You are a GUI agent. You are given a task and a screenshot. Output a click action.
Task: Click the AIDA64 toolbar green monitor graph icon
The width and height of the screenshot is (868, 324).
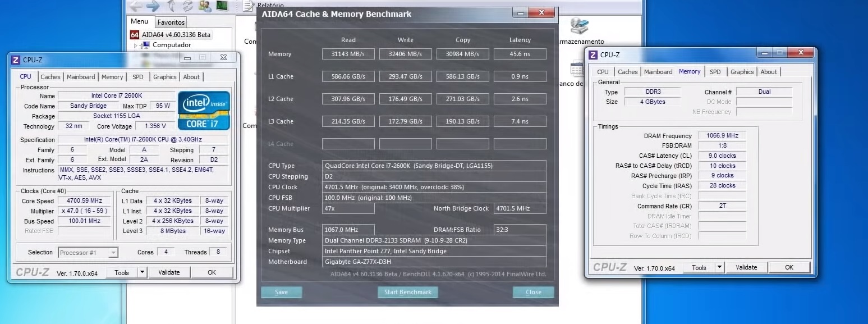(222, 6)
